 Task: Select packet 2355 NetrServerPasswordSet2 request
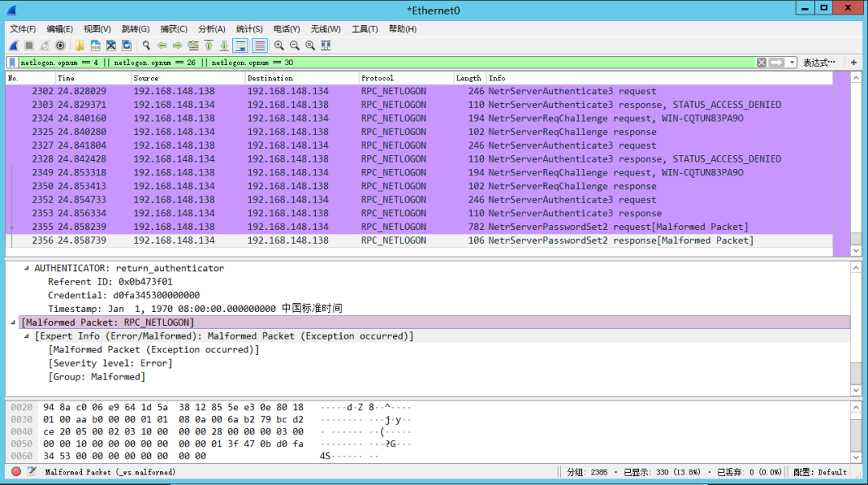point(419,227)
